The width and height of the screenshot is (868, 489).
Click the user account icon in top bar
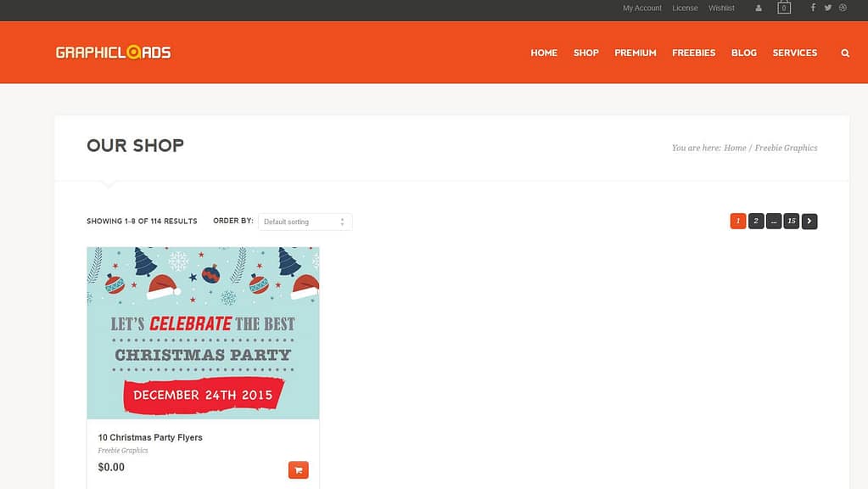tap(759, 8)
